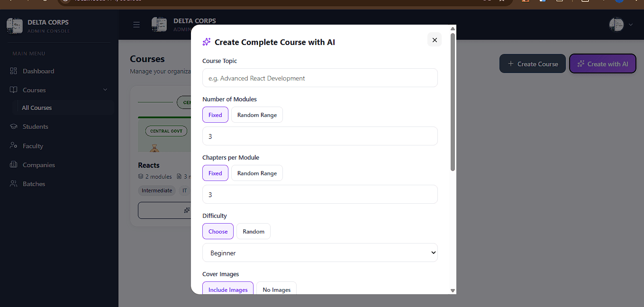
Task: Click the Students graduation cap icon
Action: pyautogui.click(x=13, y=126)
